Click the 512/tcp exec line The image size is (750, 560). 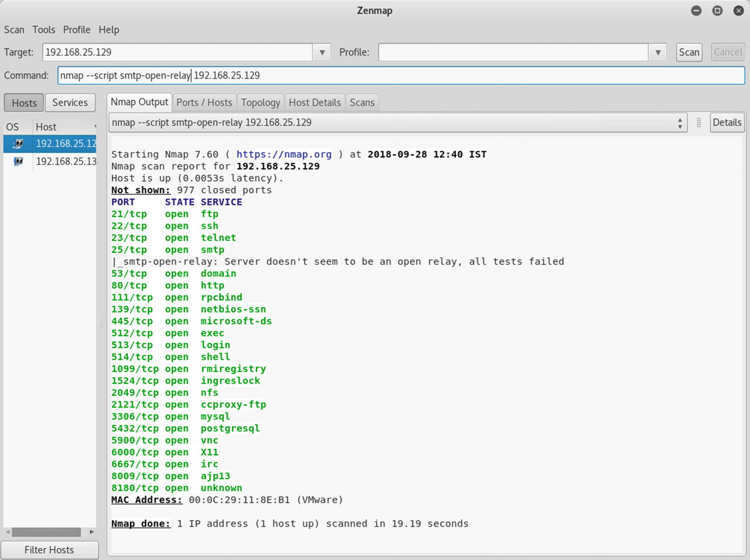pyautogui.click(x=168, y=333)
